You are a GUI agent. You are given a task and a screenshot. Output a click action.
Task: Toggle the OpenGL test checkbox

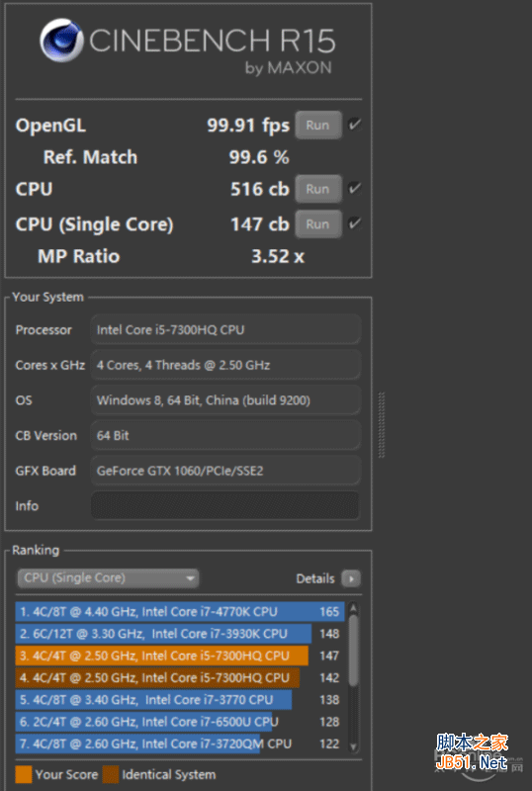355,125
